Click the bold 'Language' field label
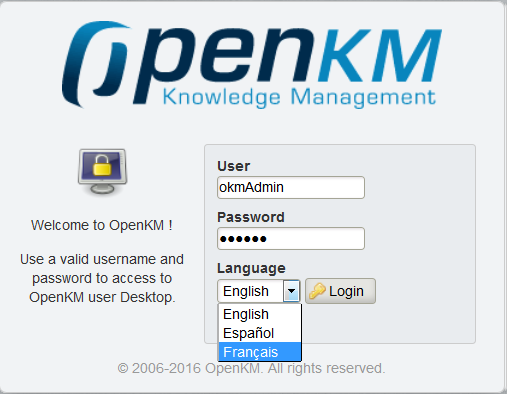Screen dimensions: 507x394 [x=251, y=268]
